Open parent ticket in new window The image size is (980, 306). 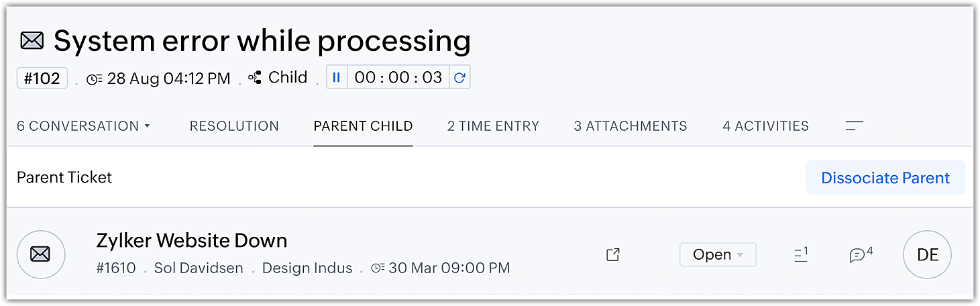pyautogui.click(x=612, y=254)
